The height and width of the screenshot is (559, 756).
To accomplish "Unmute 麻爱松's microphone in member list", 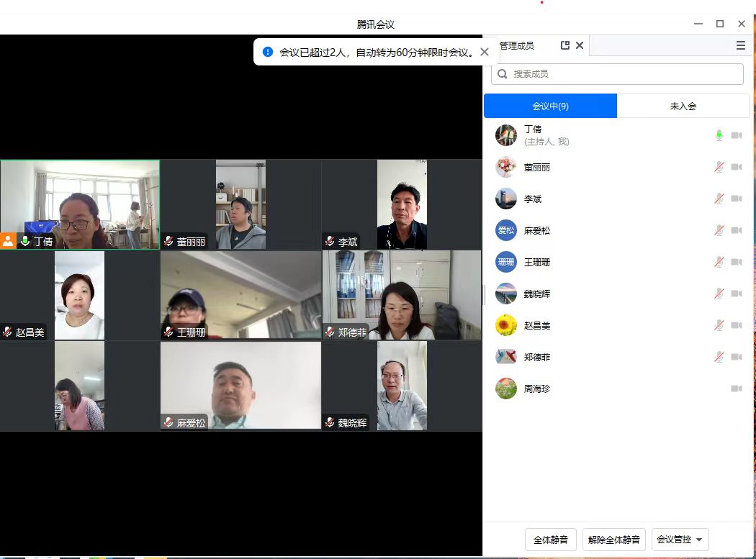I will tap(719, 230).
